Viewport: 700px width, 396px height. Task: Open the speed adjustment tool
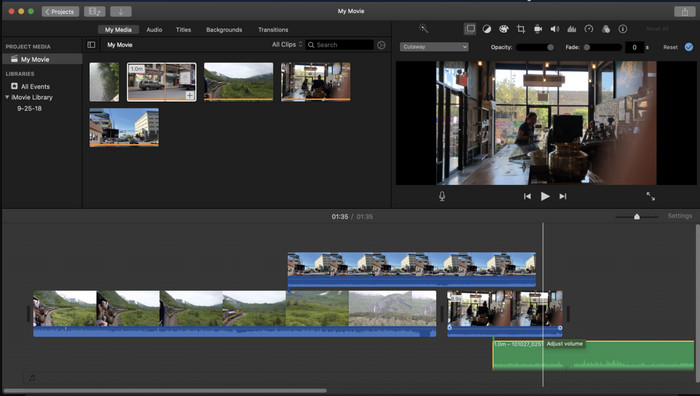(x=589, y=29)
